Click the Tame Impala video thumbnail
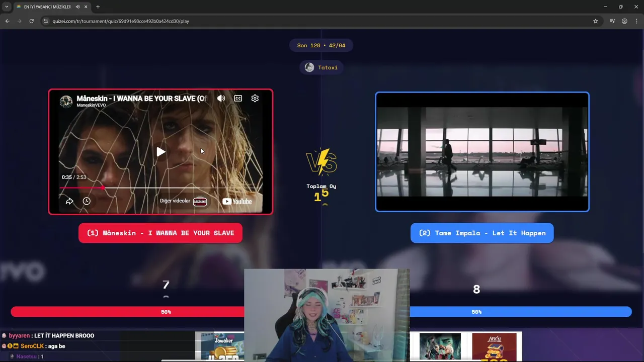This screenshot has height=362, width=644. [482, 152]
